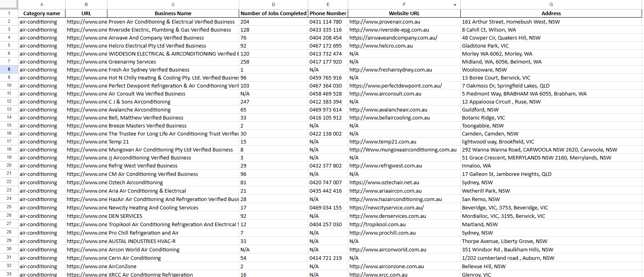Select column B header
Screen dimensions: 644x277
pos(86,4)
